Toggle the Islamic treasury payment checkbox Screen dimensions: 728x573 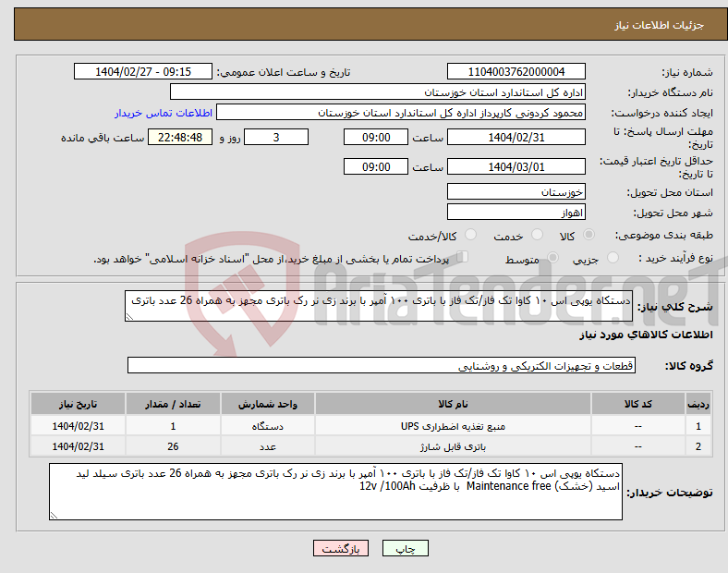[463, 257]
